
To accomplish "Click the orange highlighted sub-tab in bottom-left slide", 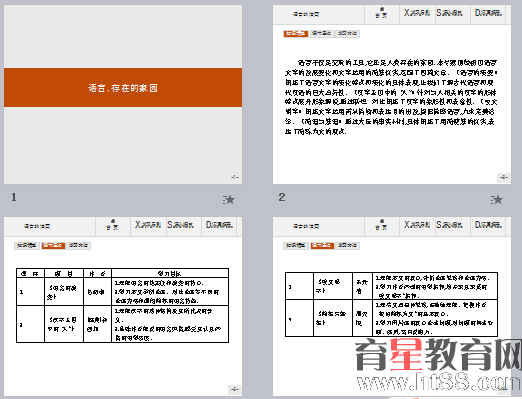I will tap(53, 246).
